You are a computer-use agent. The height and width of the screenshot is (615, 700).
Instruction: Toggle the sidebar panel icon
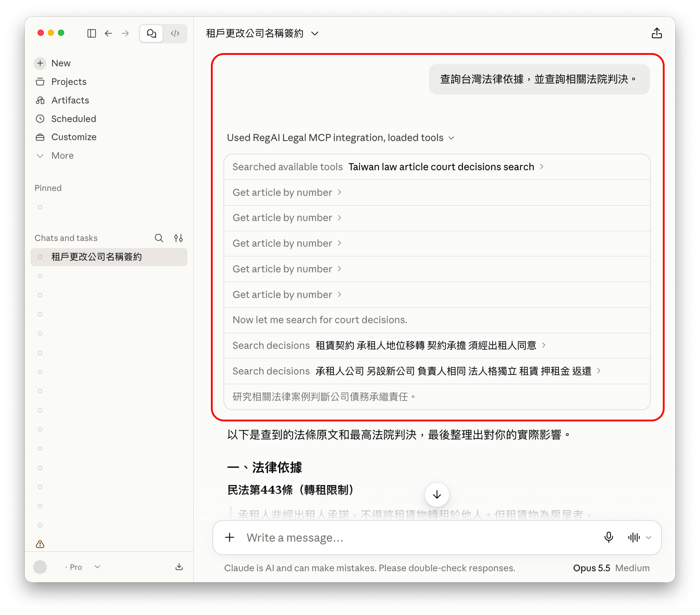pyautogui.click(x=92, y=34)
